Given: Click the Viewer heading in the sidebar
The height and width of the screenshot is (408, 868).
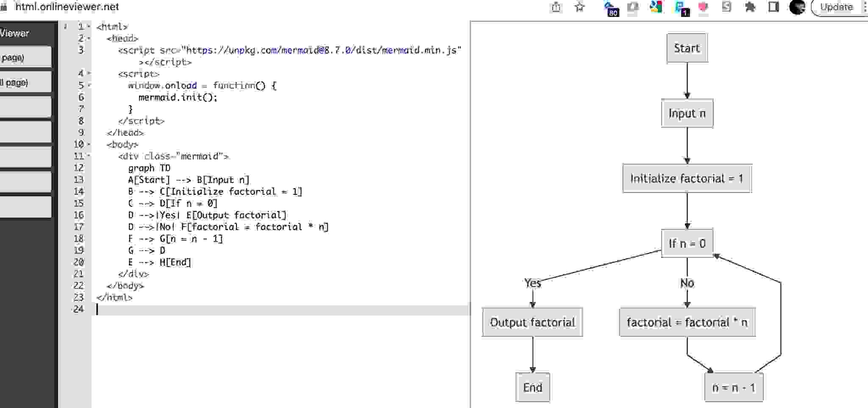Looking at the screenshot, I should pos(14,33).
